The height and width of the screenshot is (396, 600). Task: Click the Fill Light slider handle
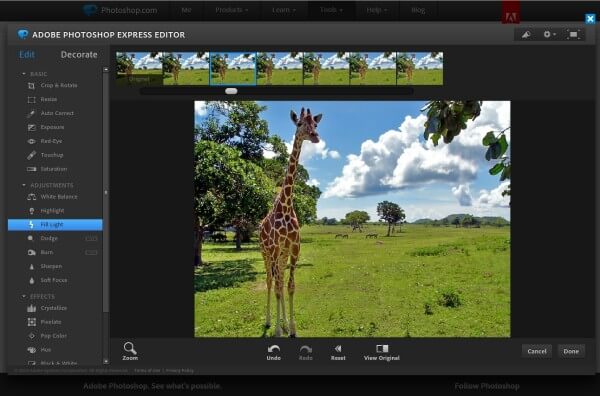click(231, 91)
